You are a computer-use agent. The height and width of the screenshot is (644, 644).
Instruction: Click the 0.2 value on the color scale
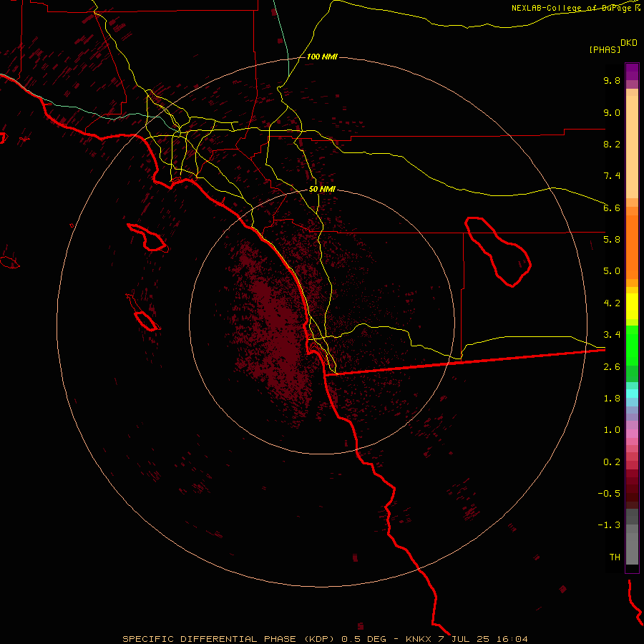[x=612, y=462]
